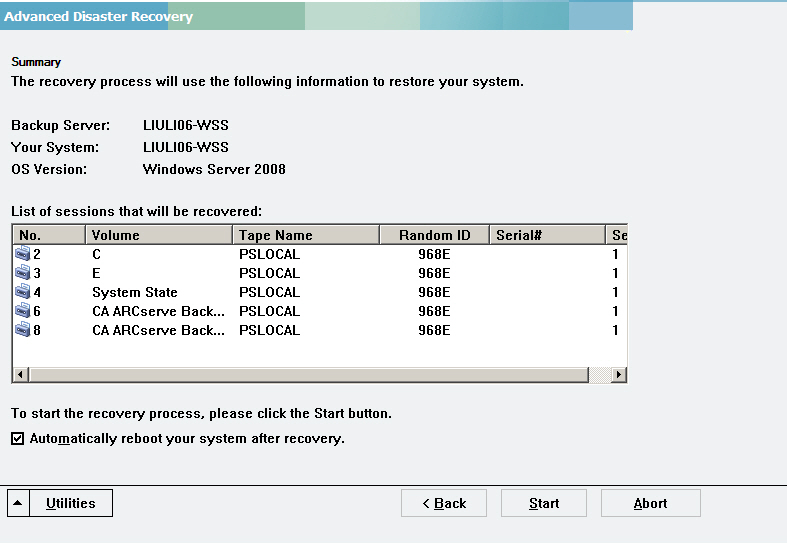Click the Summary heading
787x545 pixels.
36,62
